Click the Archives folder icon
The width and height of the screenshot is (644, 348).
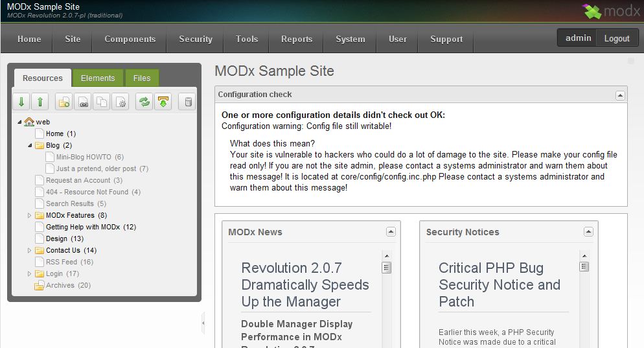(39, 286)
